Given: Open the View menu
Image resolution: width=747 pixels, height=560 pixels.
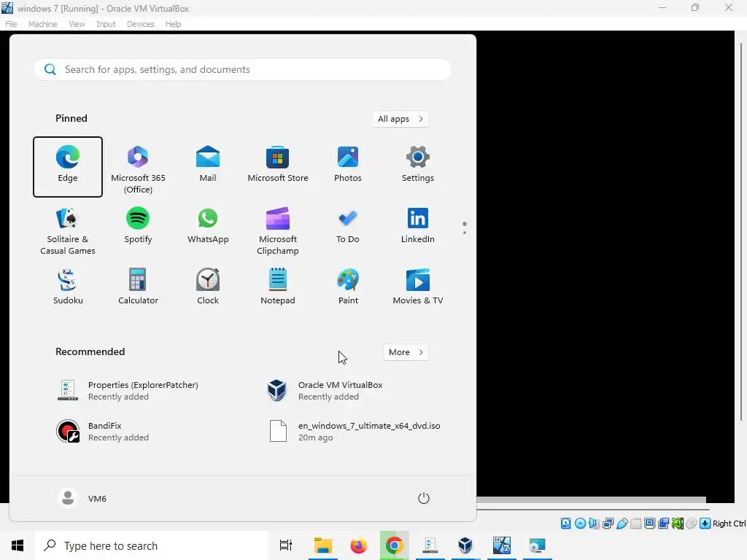Looking at the screenshot, I should pyautogui.click(x=77, y=24).
